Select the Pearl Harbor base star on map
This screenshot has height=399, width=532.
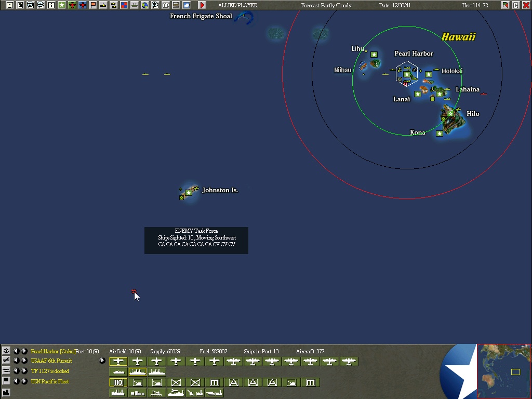(x=406, y=74)
